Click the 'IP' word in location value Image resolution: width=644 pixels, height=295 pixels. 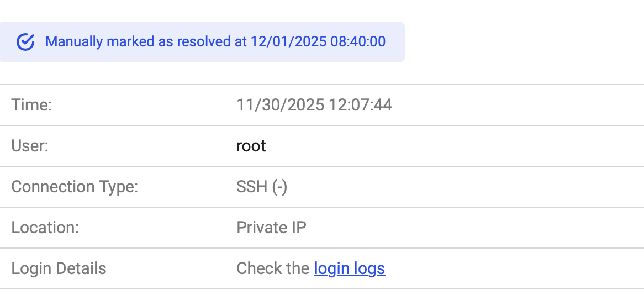(x=299, y=228)
